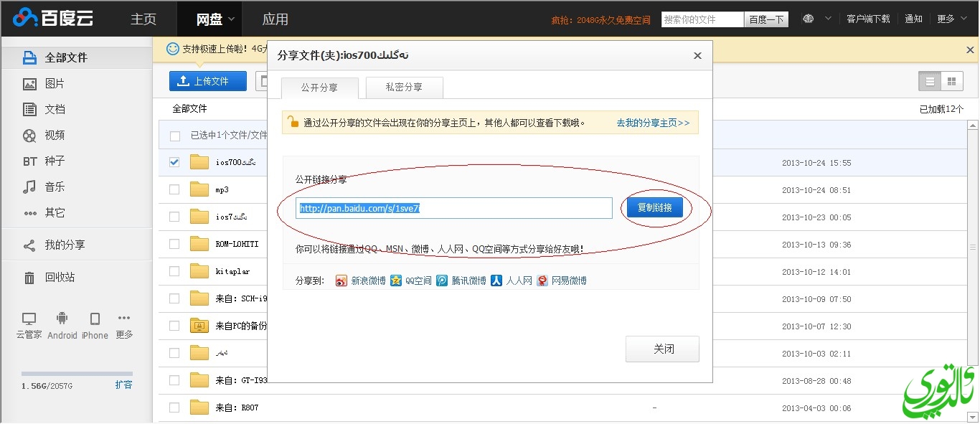Switch to list view layout

pos(930,82)
